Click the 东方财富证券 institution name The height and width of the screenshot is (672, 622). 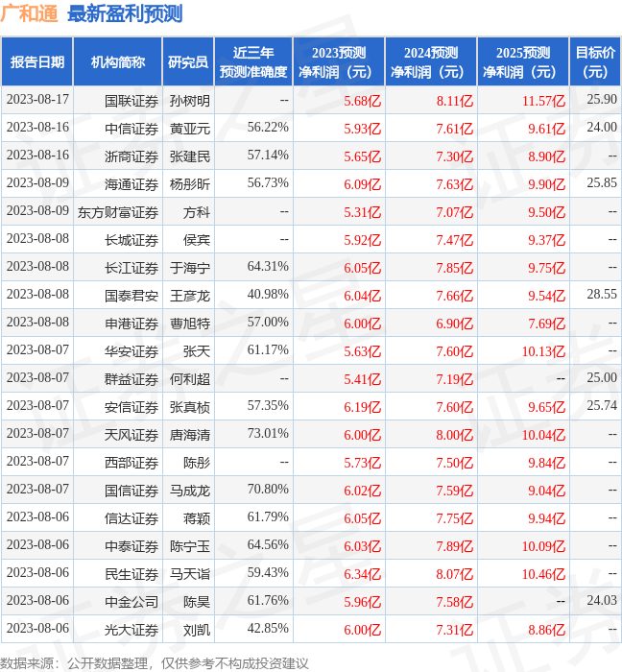tap(118, 211)
